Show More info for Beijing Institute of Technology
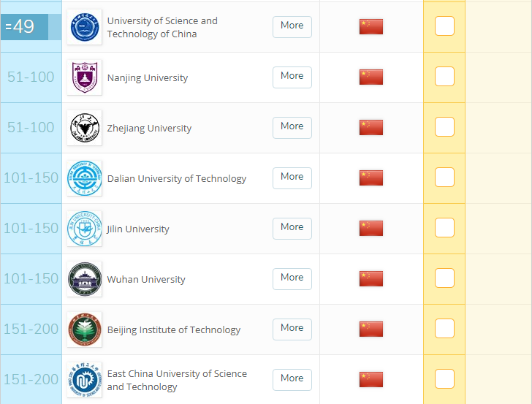532x404 pixels. coord(292,329)
